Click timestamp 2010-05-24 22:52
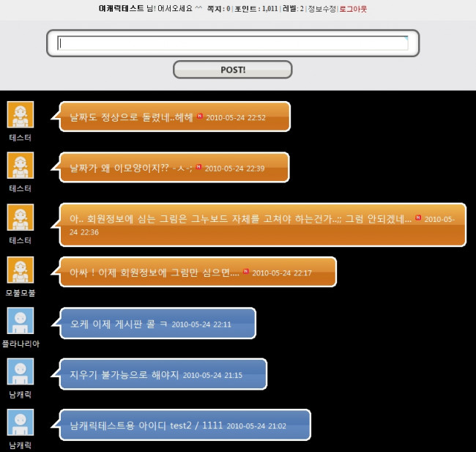476x452 pixels. pyautogui.click(x=236, y=117)
